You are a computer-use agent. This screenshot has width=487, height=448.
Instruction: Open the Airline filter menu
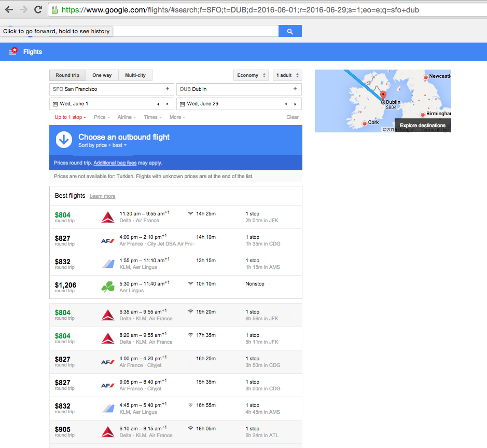(126, 117)
